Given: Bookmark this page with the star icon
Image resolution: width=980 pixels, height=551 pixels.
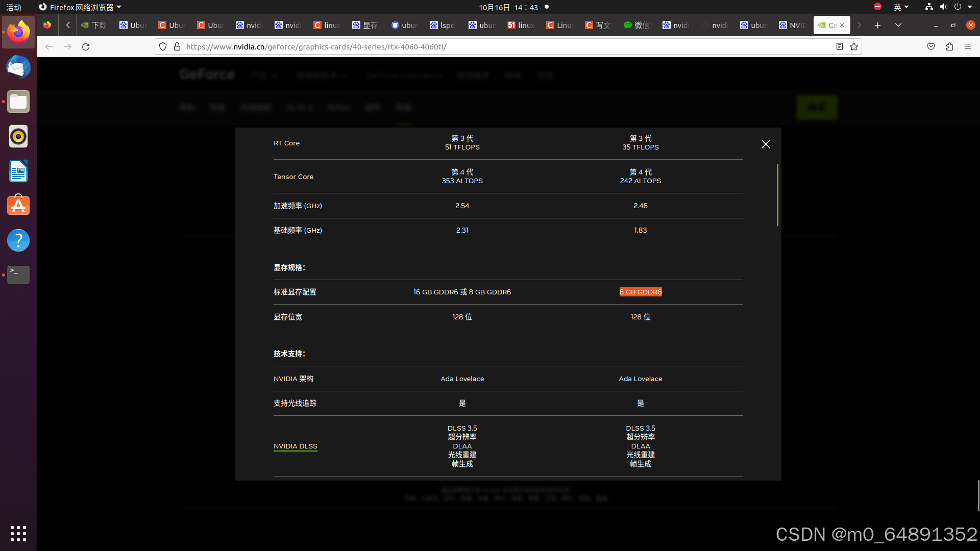Looking at the screenshot, I should pos(854,47).
